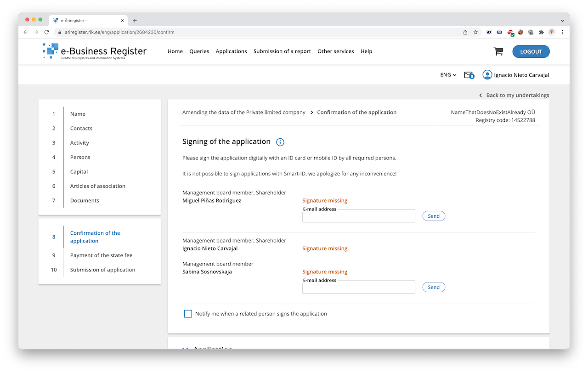Click the mail inbox envelope icon

468,75
